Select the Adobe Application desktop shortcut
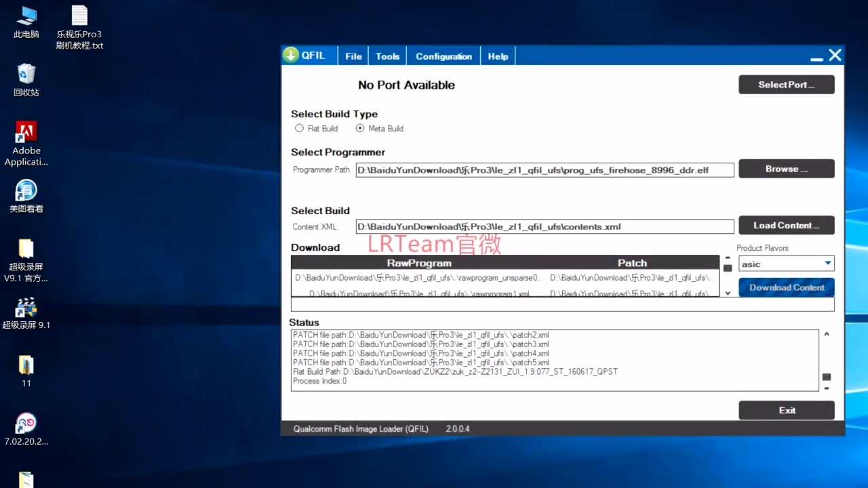868x488 pixels. (x=26, y=144)
